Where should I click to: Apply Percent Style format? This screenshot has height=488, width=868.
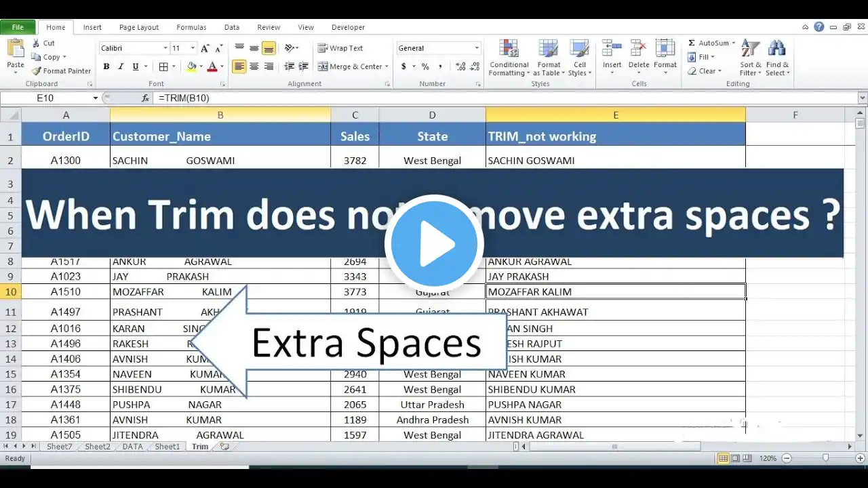coord(425,66)
